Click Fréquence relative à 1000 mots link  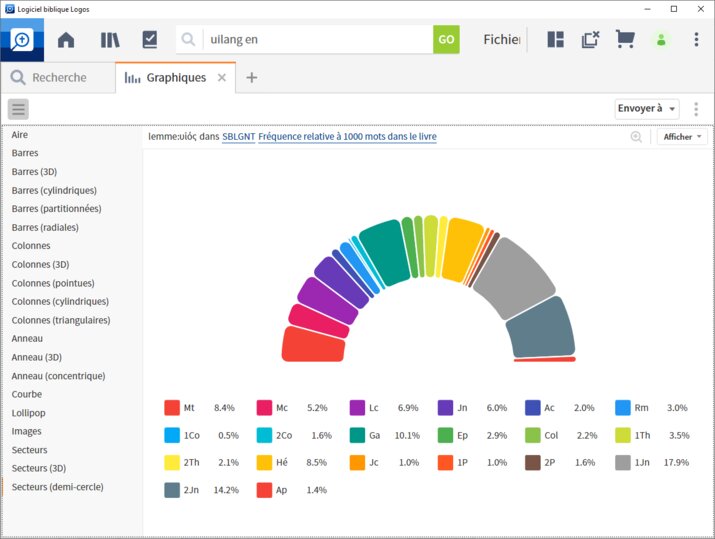[347, 136]
